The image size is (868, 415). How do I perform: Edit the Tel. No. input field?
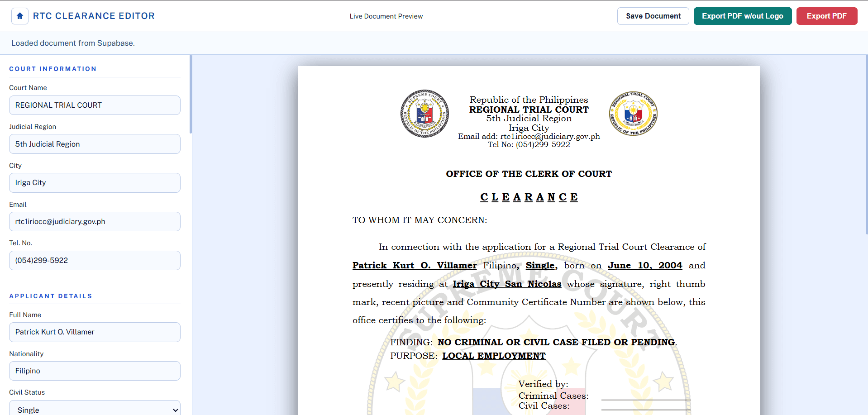pyautogui.click(x=95, y=261)
